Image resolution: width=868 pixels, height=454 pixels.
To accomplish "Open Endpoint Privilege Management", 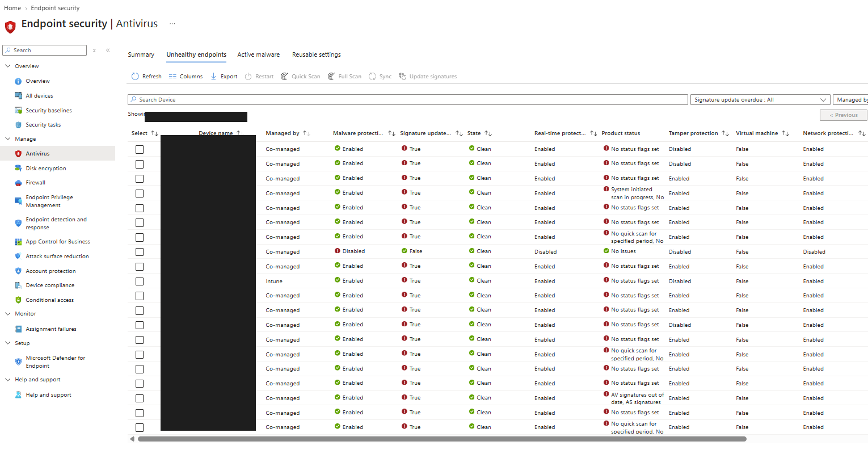I will pos(49,201).
